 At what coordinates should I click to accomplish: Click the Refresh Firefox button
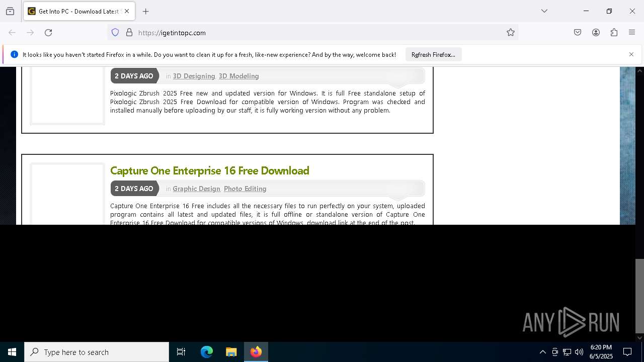433,54
